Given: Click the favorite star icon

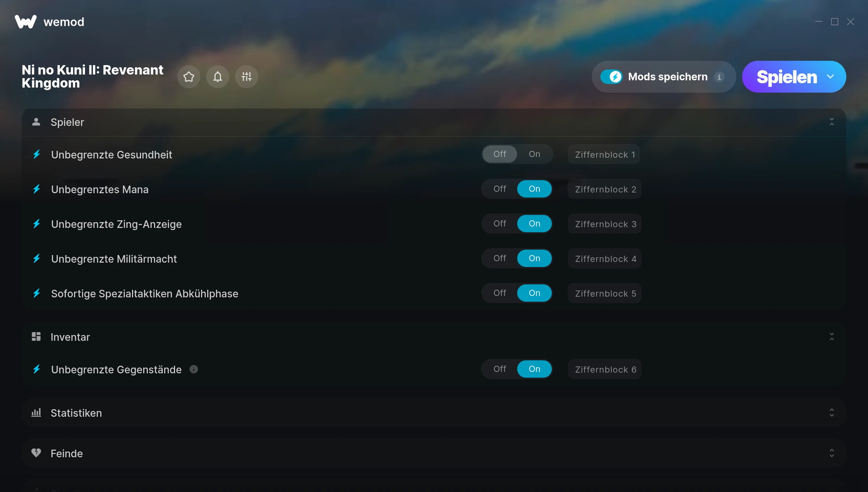Looking at the screenshot, I should coord(189,77).
